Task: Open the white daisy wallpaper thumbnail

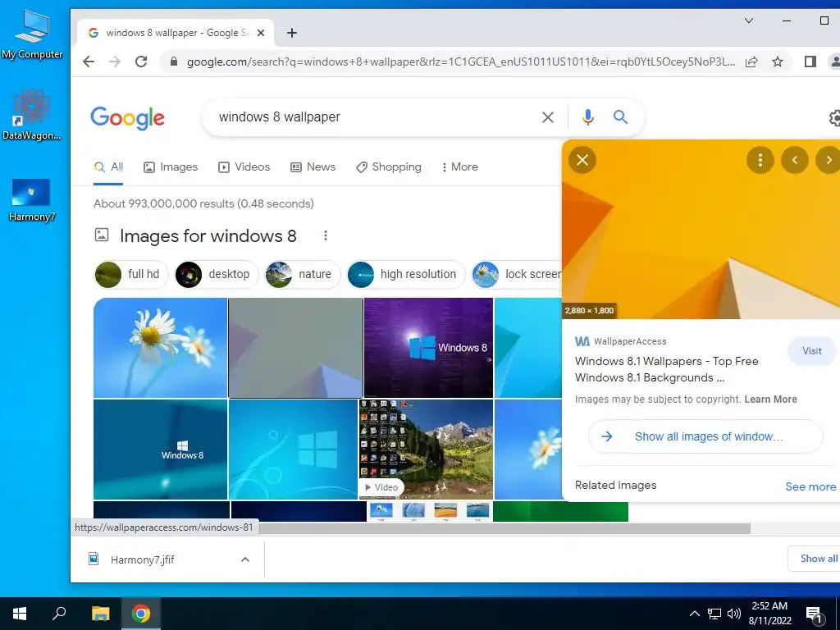Action: [160, 348]
